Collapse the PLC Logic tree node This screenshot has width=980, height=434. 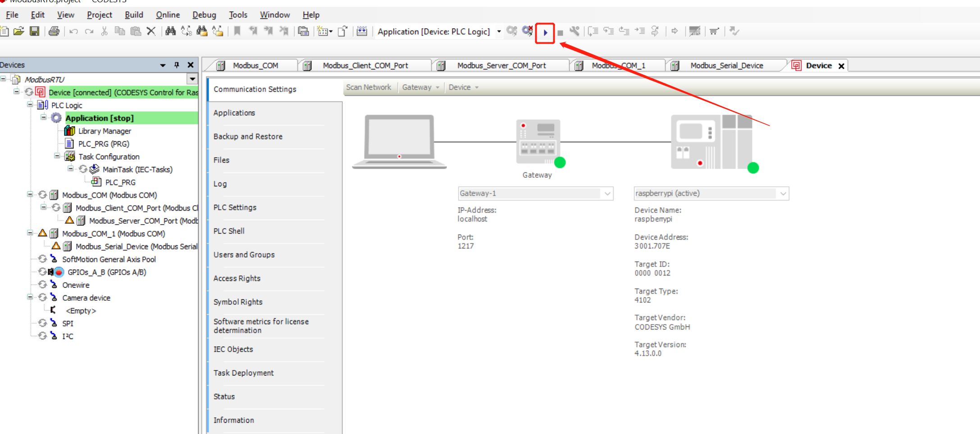point(30,104)
